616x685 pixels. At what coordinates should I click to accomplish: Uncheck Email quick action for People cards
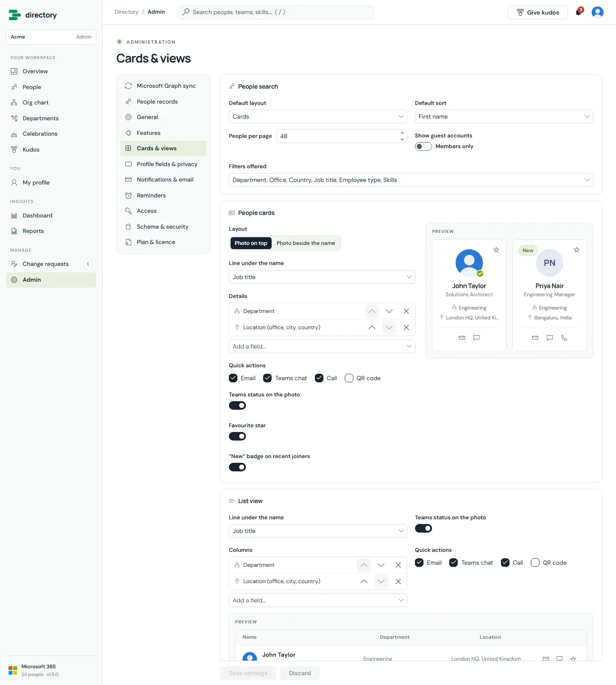pos(233,378)
